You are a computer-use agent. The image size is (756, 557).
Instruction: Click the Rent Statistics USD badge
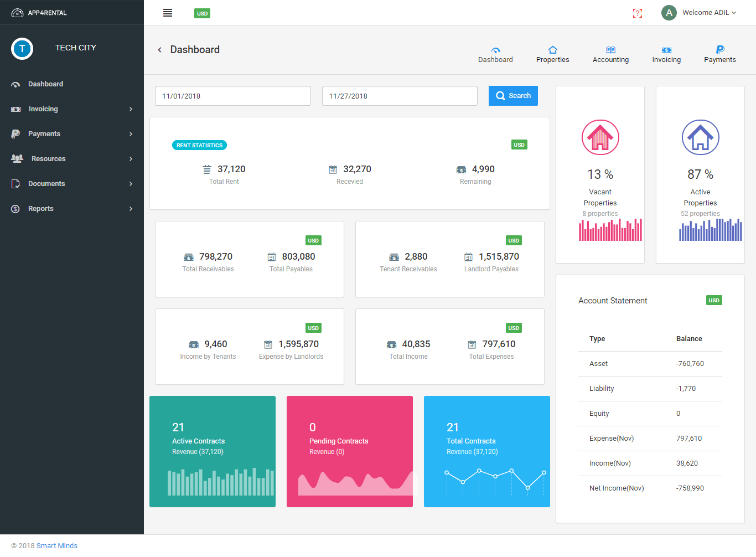(x=519, y=145)
